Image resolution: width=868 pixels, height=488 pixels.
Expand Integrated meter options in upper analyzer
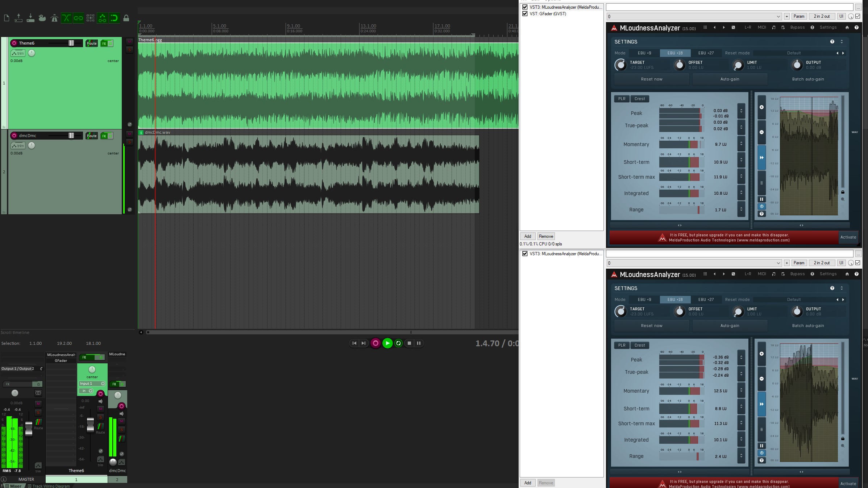coord(741,193)
